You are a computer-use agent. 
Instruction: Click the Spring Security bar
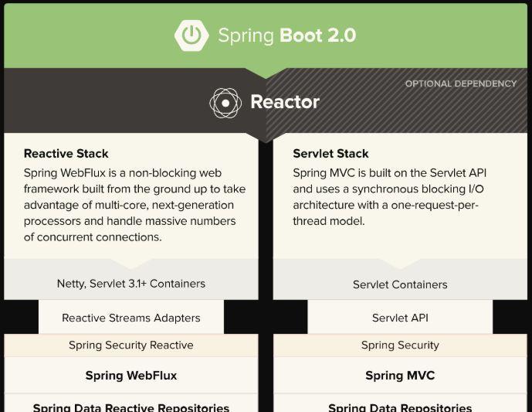400,345
